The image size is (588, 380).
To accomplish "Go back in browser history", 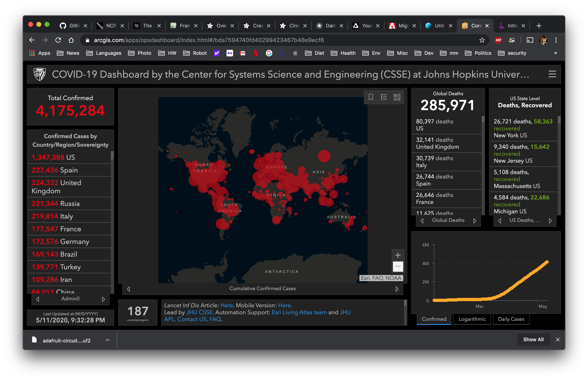I will point(32,40).
